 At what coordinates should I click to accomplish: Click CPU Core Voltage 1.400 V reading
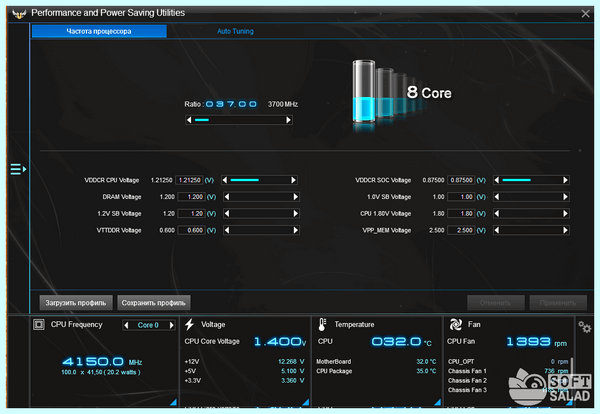[x=280, y=341]
